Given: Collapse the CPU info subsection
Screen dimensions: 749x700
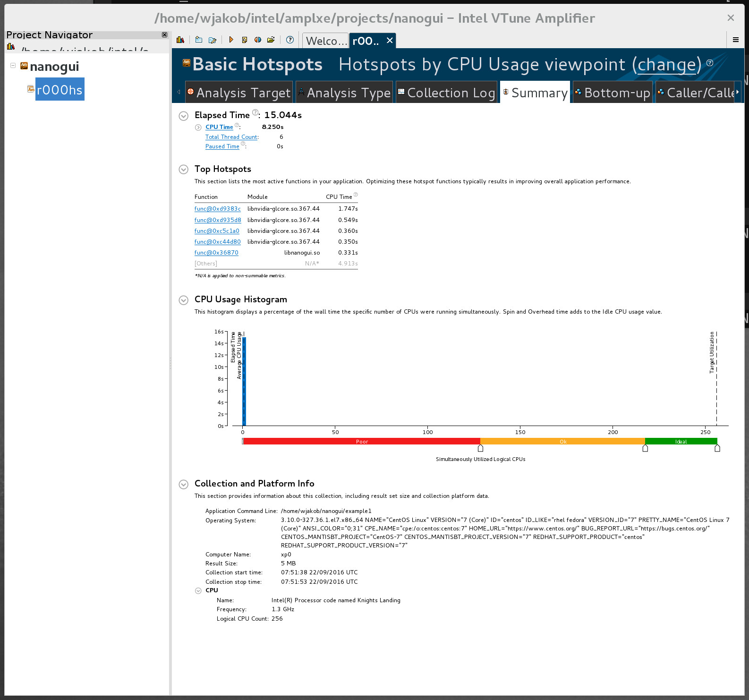Looking at the screenshot, I should [198, 591].
